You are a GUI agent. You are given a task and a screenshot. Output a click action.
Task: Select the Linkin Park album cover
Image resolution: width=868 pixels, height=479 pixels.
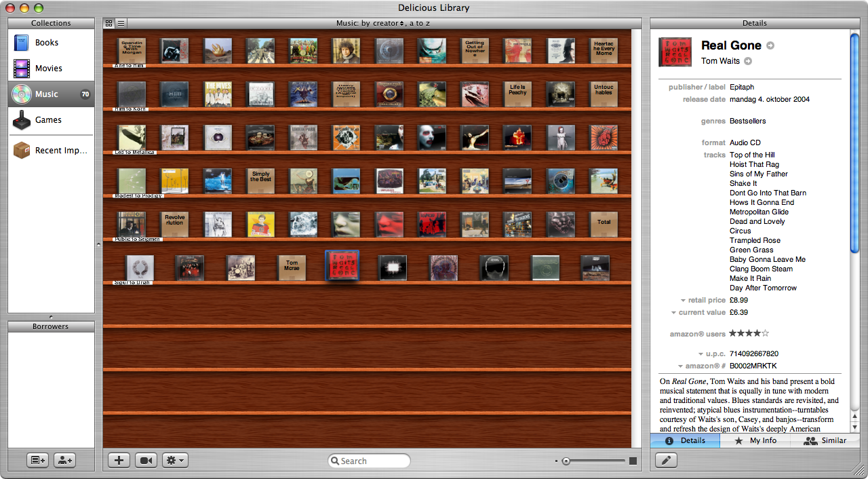click(304, 138)
